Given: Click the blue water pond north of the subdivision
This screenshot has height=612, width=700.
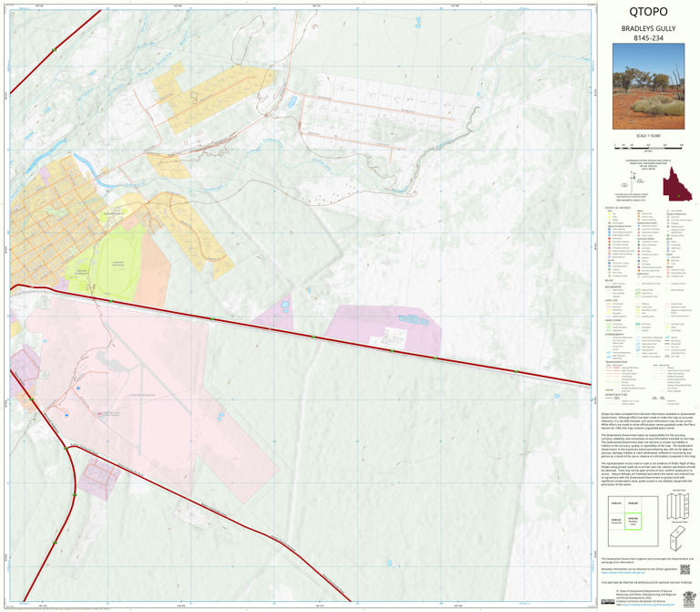Looking at the screenshot, I should pyautogui.click(x=292, y=102).
